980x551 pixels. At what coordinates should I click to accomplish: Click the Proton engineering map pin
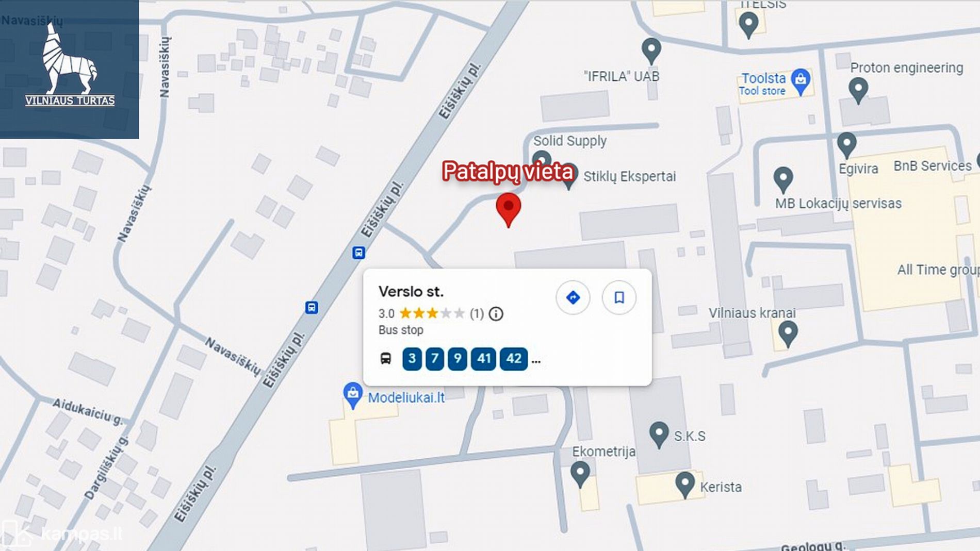click(858, 91)
